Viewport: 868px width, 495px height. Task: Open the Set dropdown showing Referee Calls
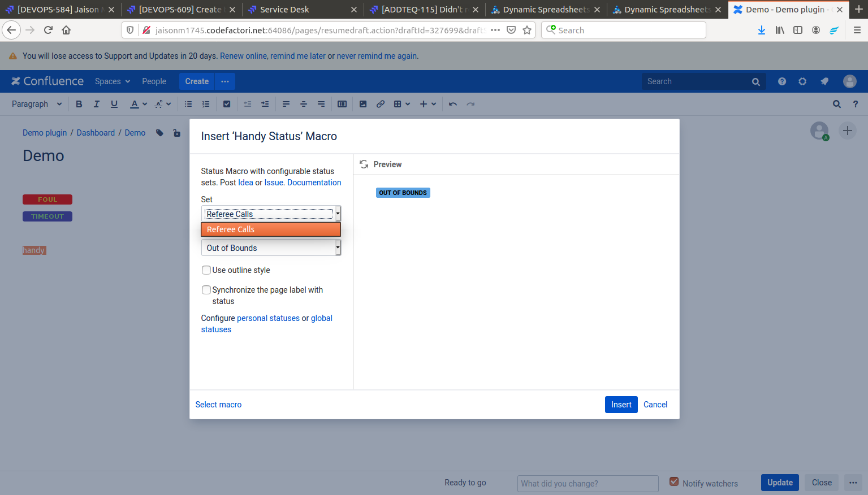tap(271, 214)
